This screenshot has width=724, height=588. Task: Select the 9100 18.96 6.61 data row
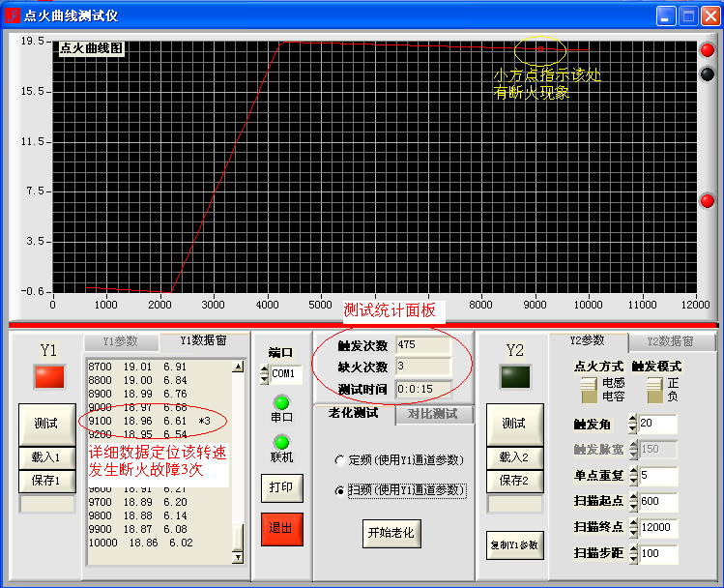coord(150,422)
